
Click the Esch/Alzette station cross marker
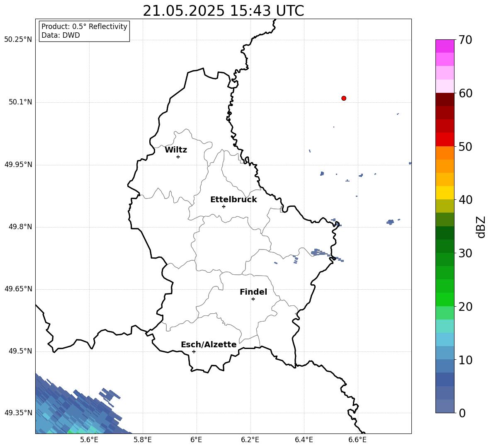coord(194,351)
